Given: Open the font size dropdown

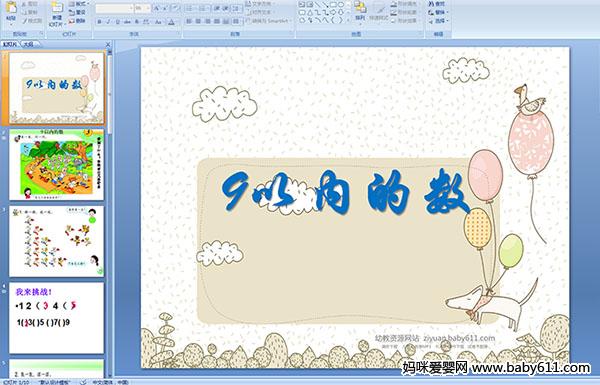Looking at the screenshot, I should [148, 8].
